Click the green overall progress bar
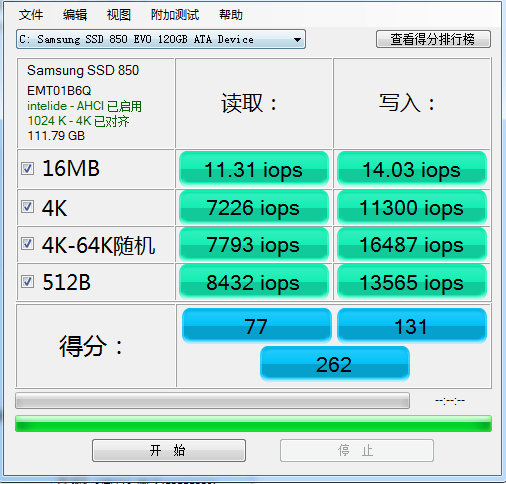506x484 pixels. pyautogui.click(x=253, y=423)
